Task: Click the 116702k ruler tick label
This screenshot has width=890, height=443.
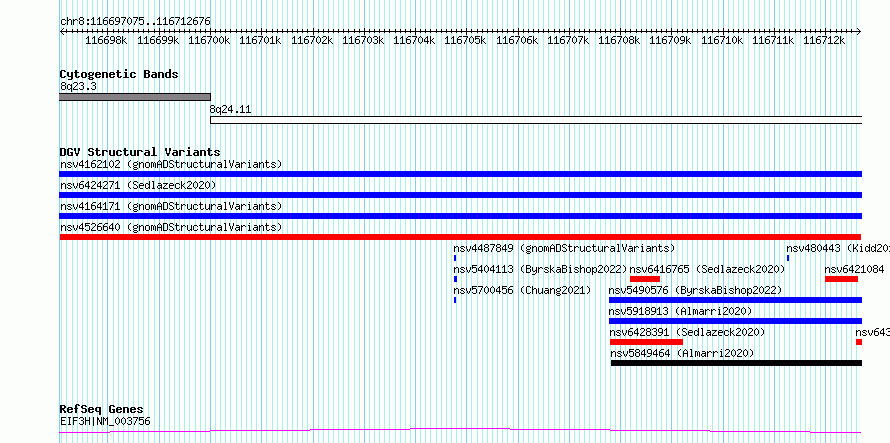Action: 312,40
